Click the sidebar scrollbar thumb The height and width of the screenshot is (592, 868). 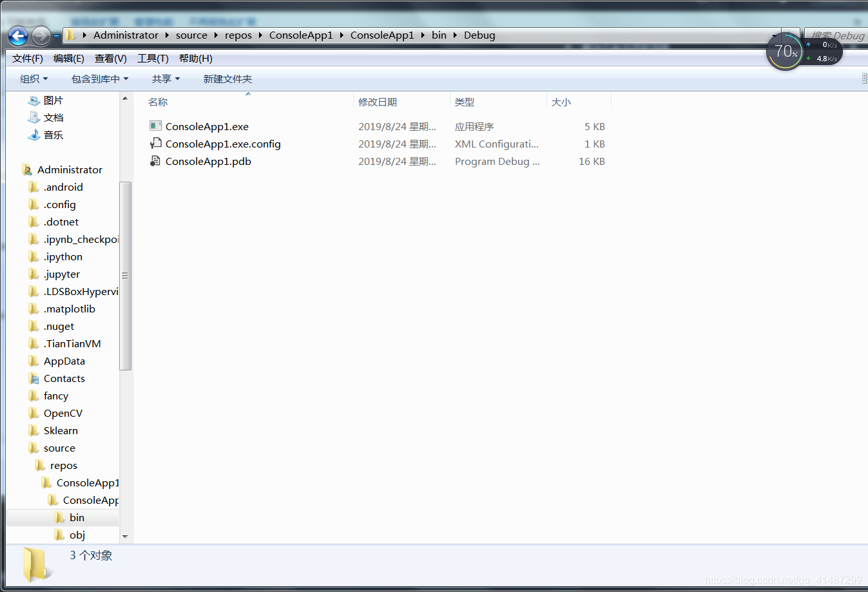[125, 276]
